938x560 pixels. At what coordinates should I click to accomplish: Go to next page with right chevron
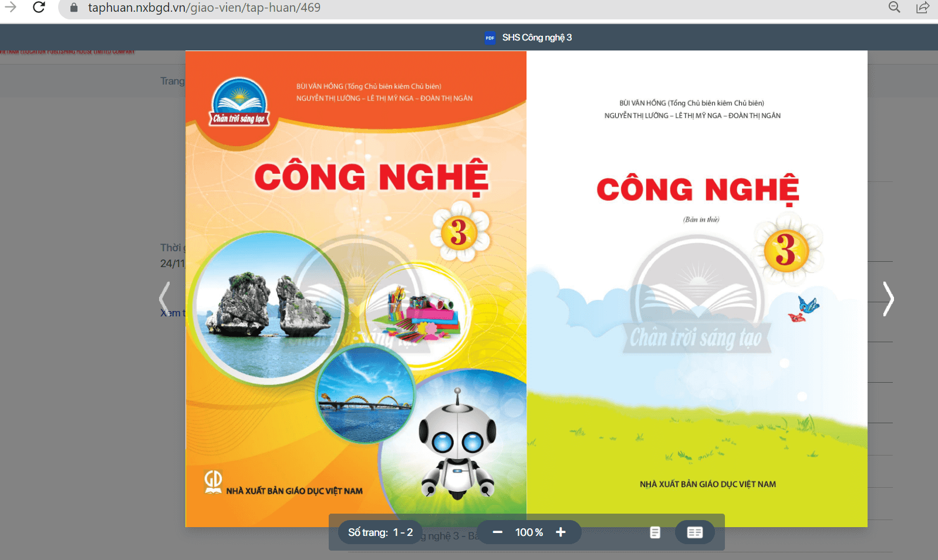point(889,299)
